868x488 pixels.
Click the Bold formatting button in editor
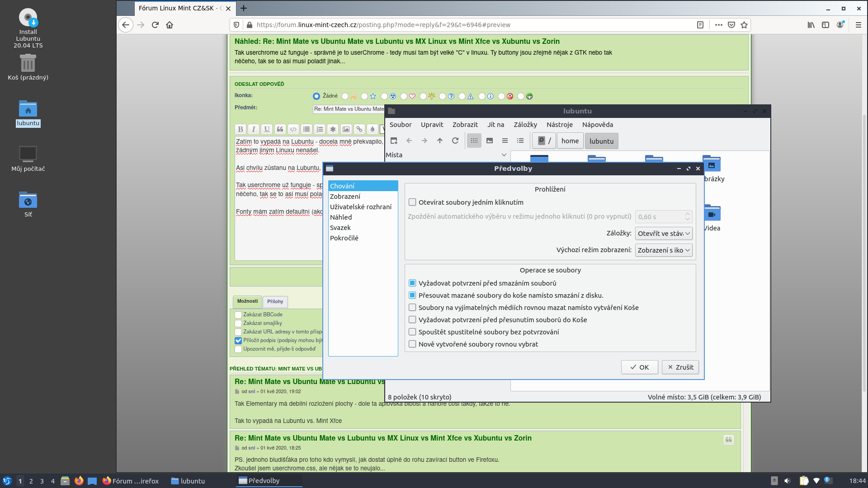[241, 129]
